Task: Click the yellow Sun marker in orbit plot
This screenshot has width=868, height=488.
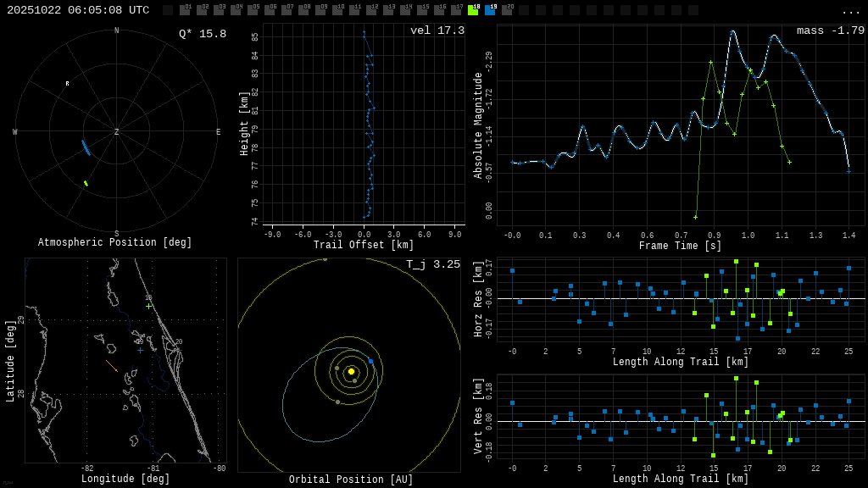Action: click(351, 371)
